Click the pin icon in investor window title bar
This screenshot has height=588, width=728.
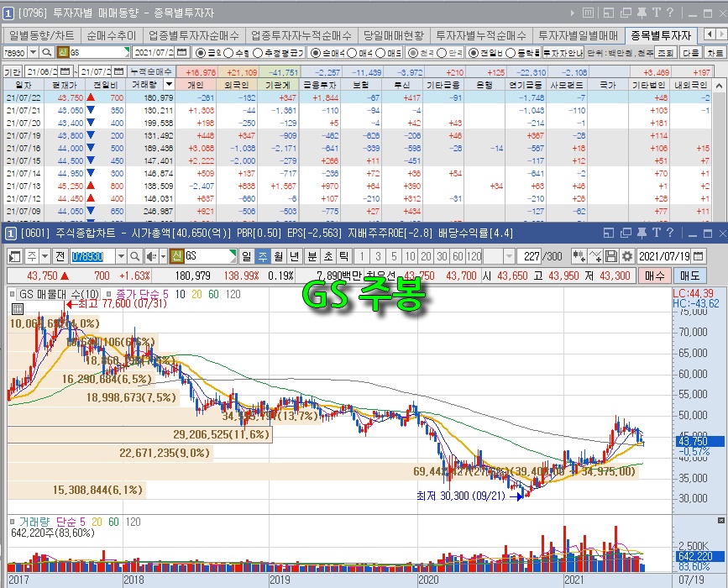point(642,13)
